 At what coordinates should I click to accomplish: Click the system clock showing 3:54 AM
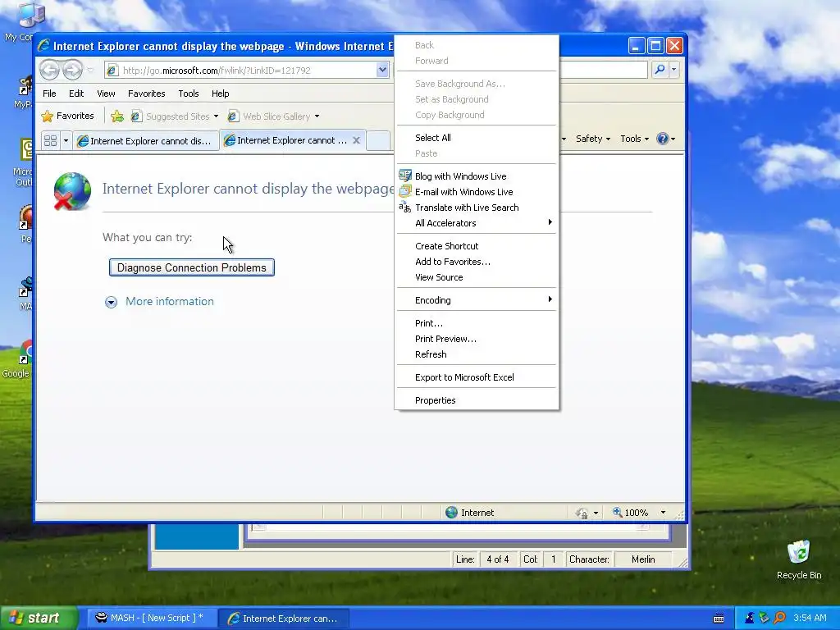coord(810,618)
